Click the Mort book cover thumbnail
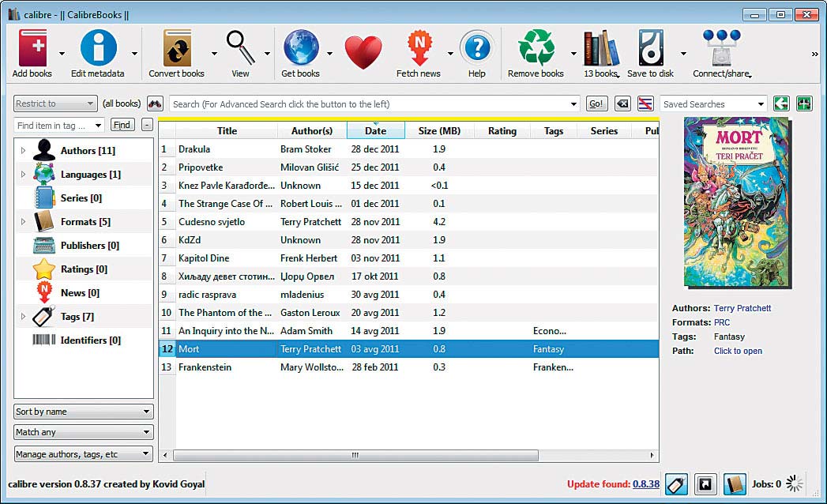Screen dimensions: 827x504 737,203
